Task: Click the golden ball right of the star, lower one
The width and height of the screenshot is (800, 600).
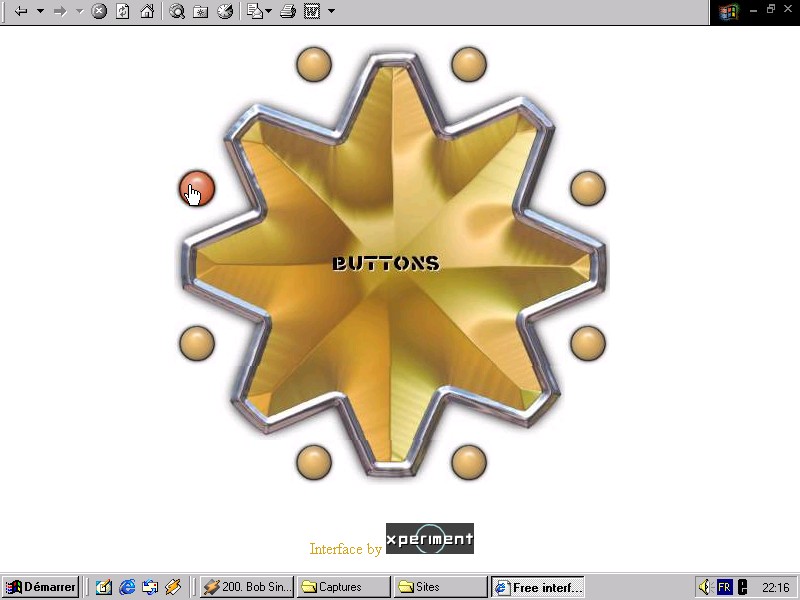Action: click(588, 343)
